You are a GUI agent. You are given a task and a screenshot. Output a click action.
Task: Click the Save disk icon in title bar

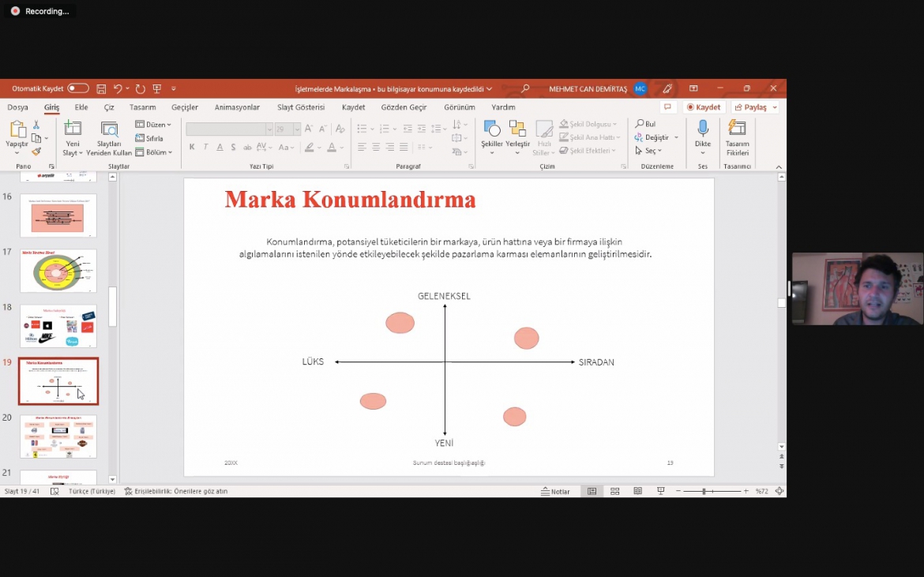[x=101, y=89]
